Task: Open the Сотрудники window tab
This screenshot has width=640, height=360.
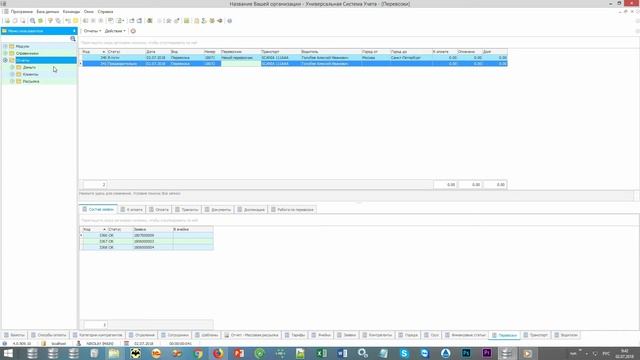Action: tap(175, 335)
